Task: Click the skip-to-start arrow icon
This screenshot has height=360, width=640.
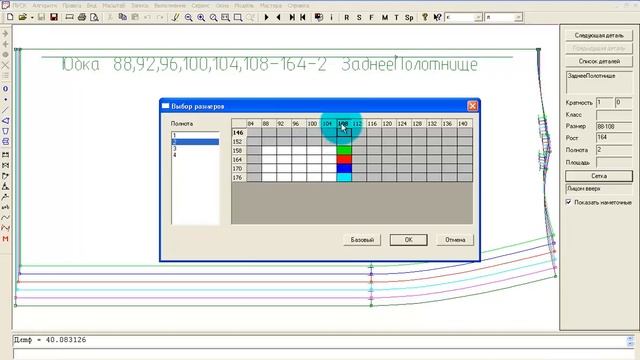Action: coord(303,17)
